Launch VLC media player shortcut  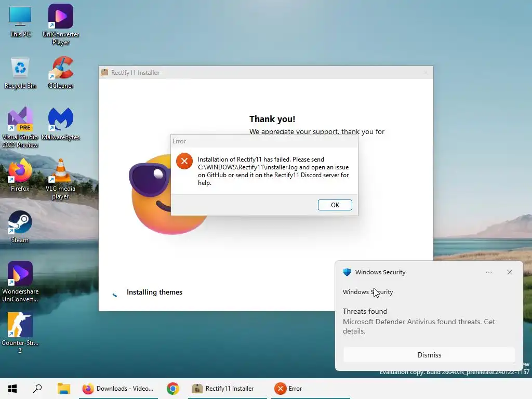(60, 179)
